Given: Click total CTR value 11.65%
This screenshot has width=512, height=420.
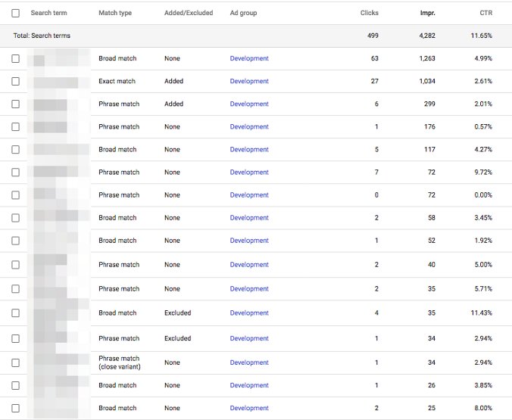Looking at the screenshot, I should pos(481,36).
